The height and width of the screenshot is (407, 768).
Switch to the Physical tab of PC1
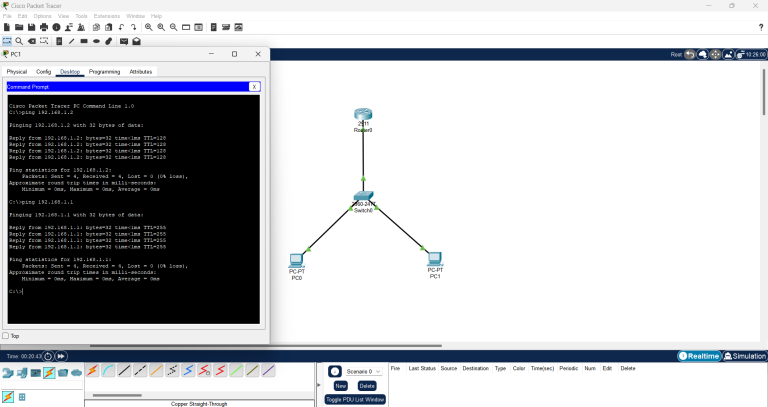pyautogui.click(x=17, y=72)
